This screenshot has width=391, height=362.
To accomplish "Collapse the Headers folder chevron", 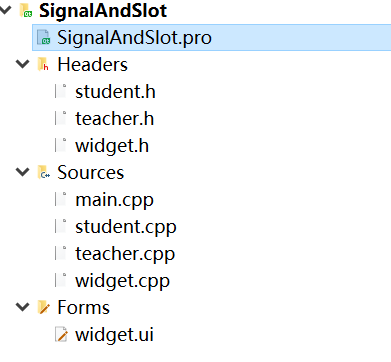I will tap(23, 64).
